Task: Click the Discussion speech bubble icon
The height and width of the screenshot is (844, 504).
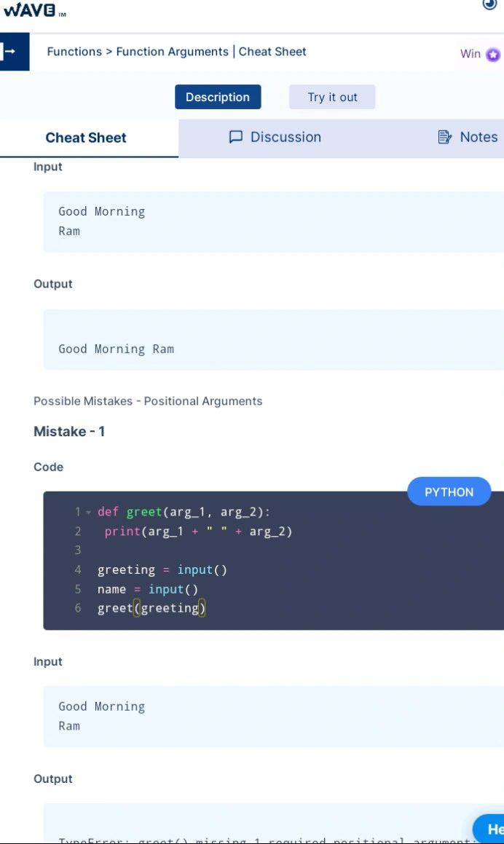Action: pos(235,137)
